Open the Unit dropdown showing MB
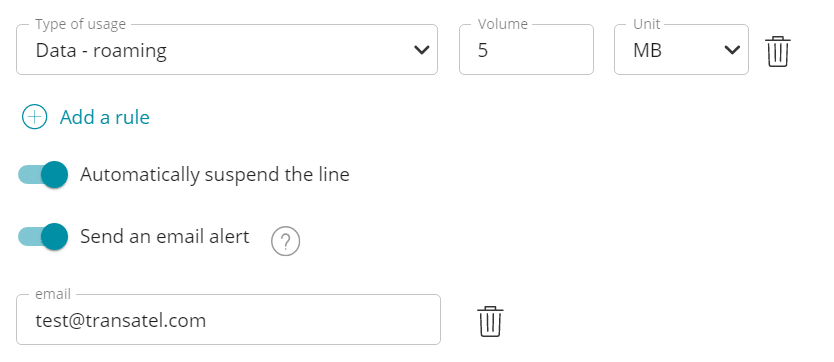This screenshot has width=834, height=362. (681, 49)
